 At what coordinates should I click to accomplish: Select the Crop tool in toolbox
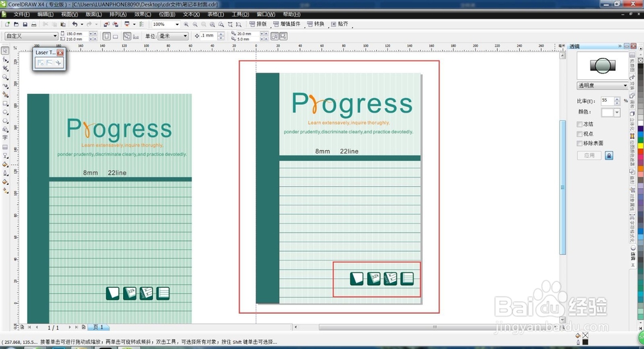[x=5, y=68]
